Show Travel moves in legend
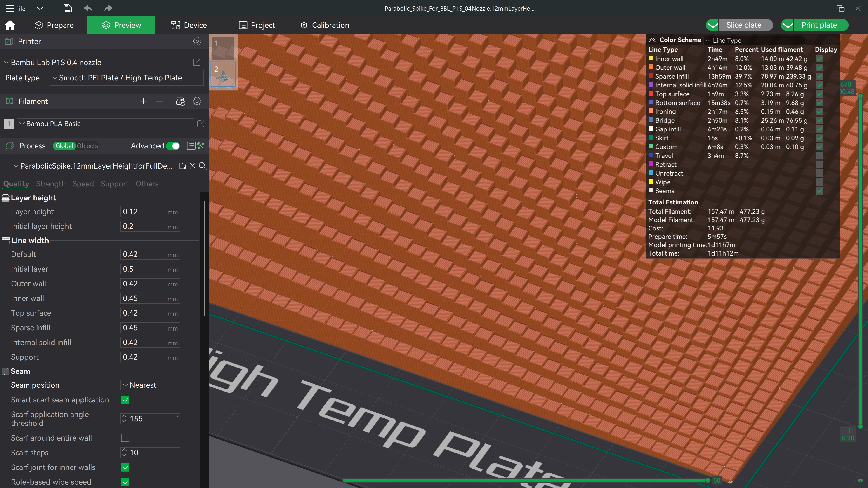This screenshot has height=488, width=868. [x=819, y=156]
